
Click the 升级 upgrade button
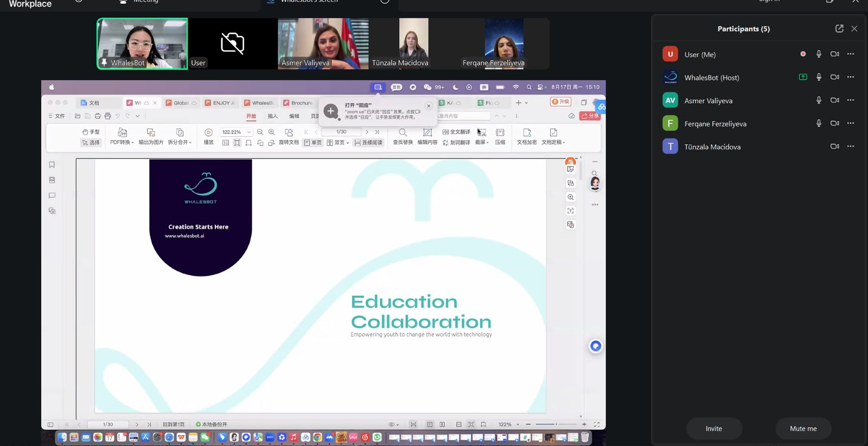(561, 102)
